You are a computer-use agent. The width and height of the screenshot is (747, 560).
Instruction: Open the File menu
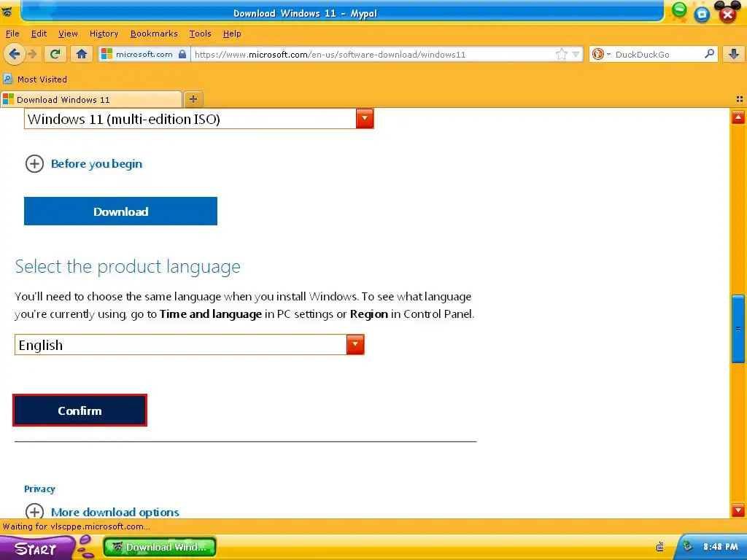tap(12, 34)
